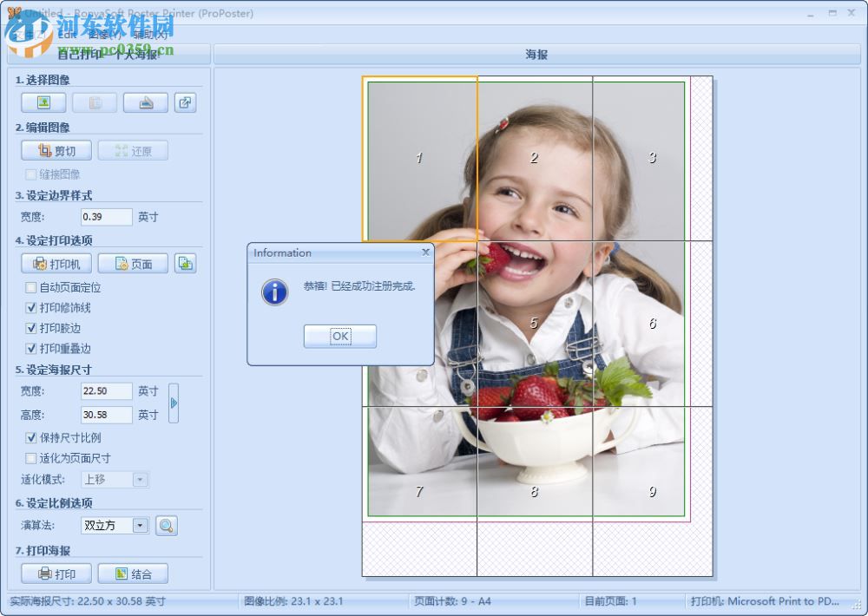The width and height of the screenshot is (868, 616).
Task: Click the magnifier preview icon beside 演算法
Action: [x=166, y=525]
